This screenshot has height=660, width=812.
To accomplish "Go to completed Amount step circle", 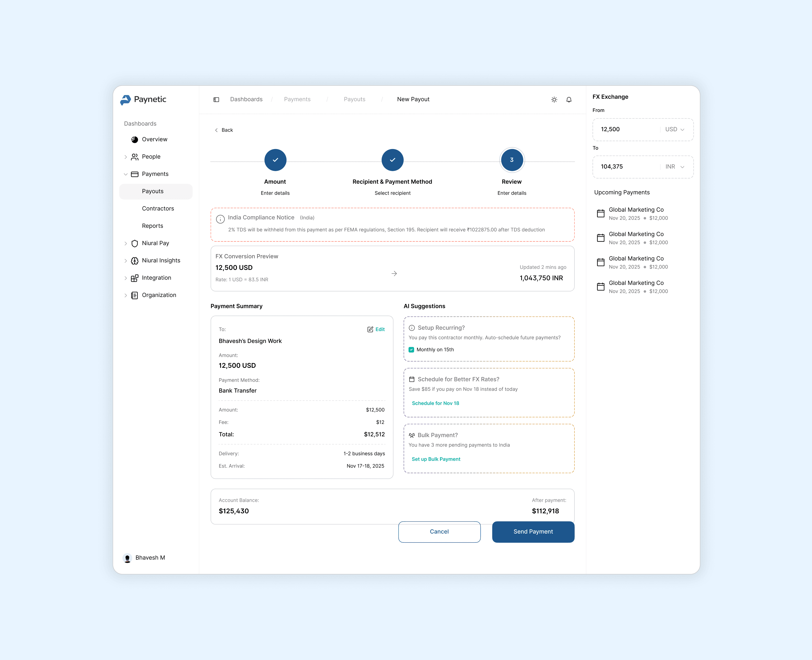I will [x=275, y=160].
